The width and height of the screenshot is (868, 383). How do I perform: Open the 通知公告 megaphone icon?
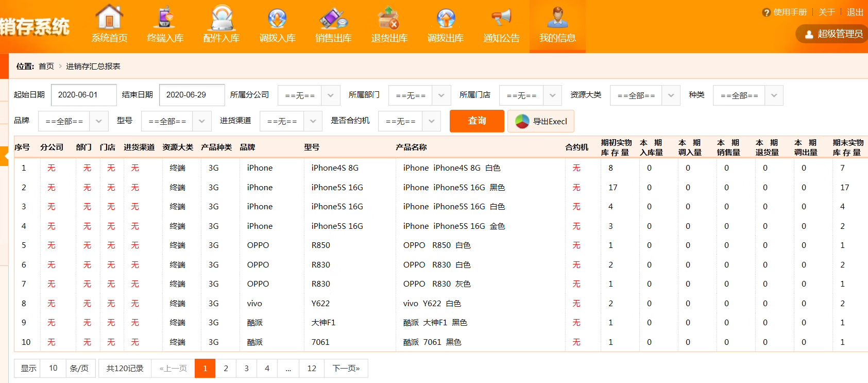click(501, 18)
